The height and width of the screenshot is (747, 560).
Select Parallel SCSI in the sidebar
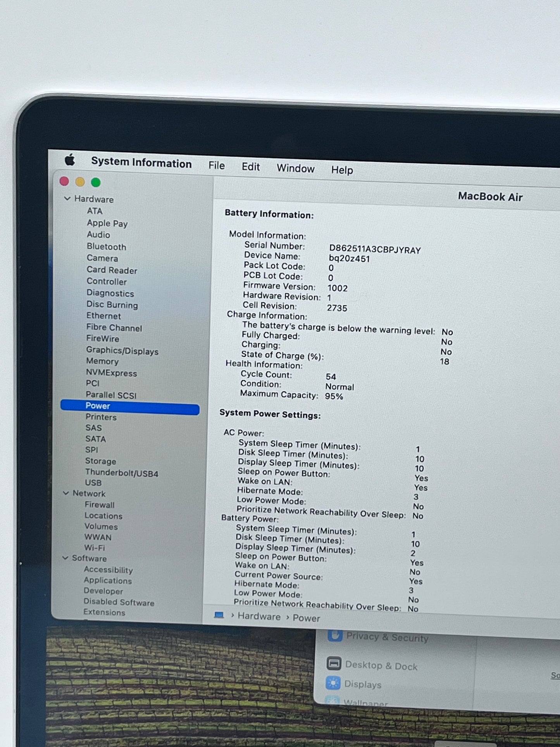pyautogui.click(x=111, y=395)
